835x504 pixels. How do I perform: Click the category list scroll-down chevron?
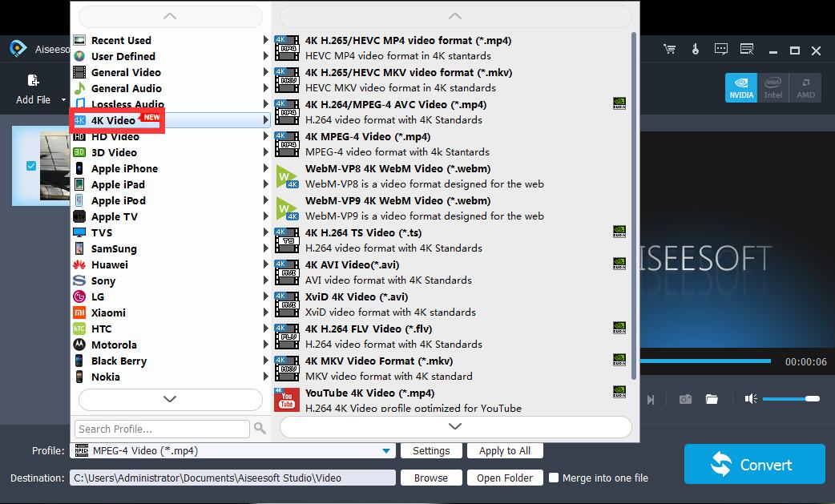click(x=171, y=399)
